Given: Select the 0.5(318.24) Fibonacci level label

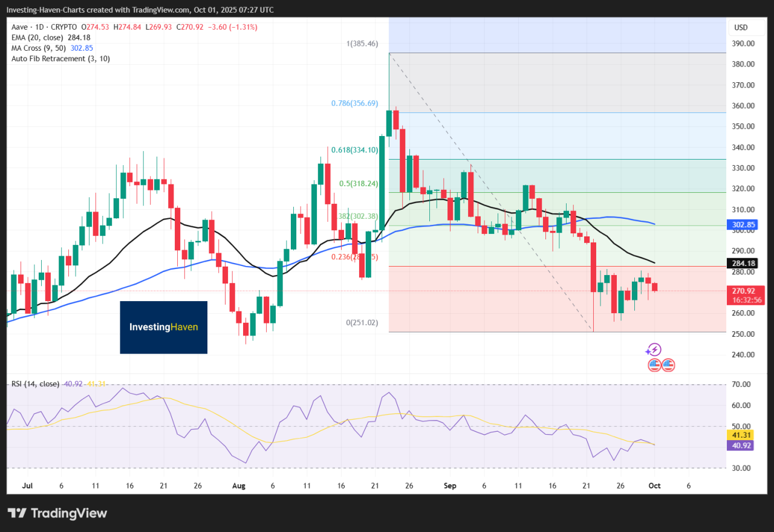Looking at the screenshot, I should pyautogui.click(x=357, y=184).
